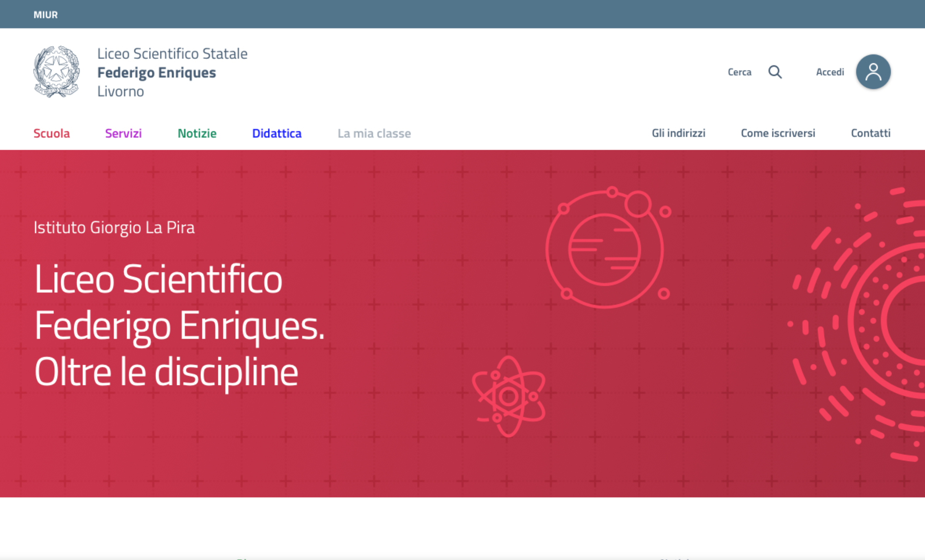Expand the Servizi navigation menu
Viewport: 925px width, 560px height.
coord(123,133)
